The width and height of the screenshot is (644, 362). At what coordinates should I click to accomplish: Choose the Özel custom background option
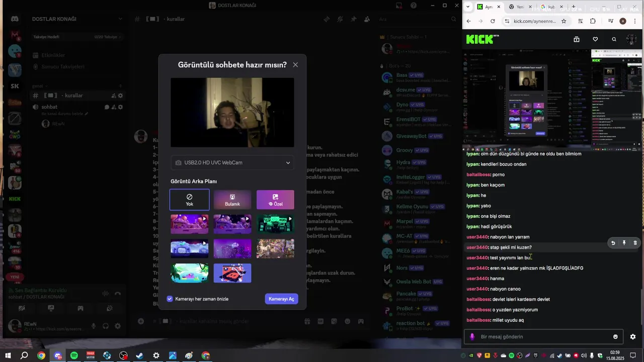pyautogui.click(x=275, y=200)
